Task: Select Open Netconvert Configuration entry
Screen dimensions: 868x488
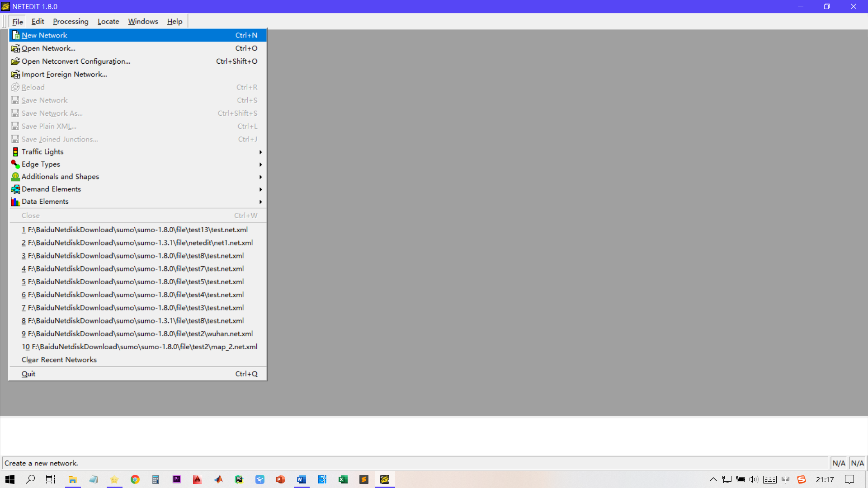Action: point(76,61)
